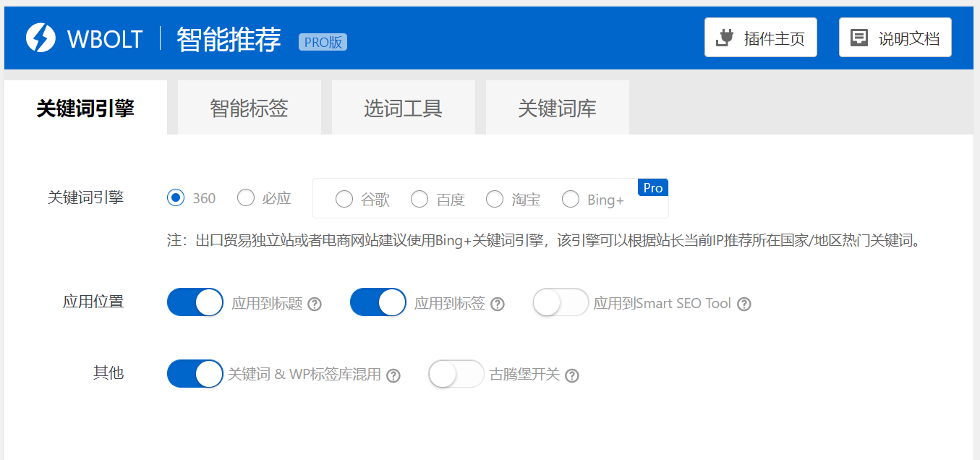The width and height of the screenshot is (980, 460).
Task: Toggle the 应用到标题 switch off
Action: [195, 302]
